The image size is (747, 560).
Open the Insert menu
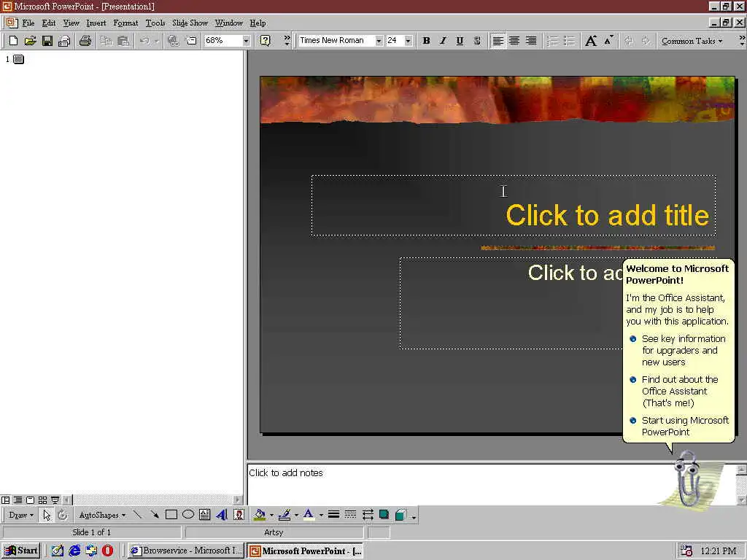click(x=96, y=23)
